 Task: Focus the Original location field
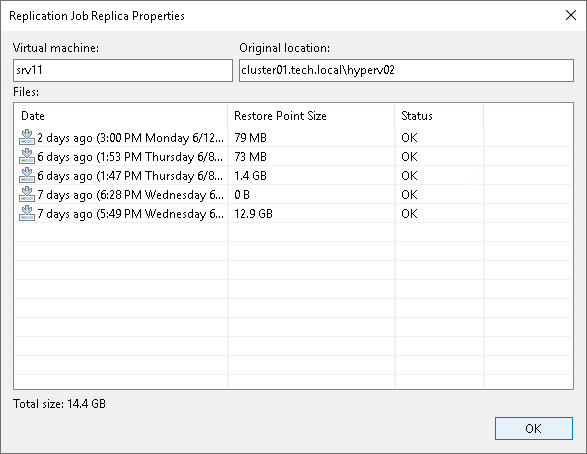coord(406,70)
